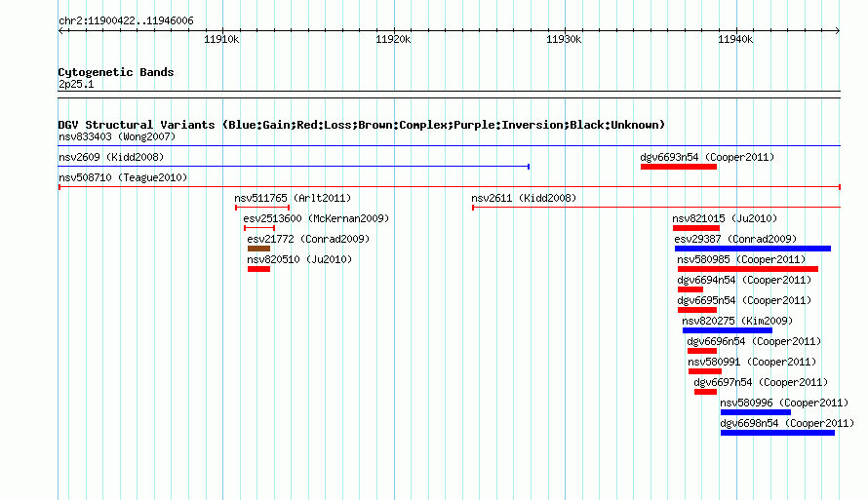Select the dgv6693n54 (Cooper2011) label
Image resolution: width=868 pixels, height=500 pixels.
pyautogui.click(x=707, y=157)
